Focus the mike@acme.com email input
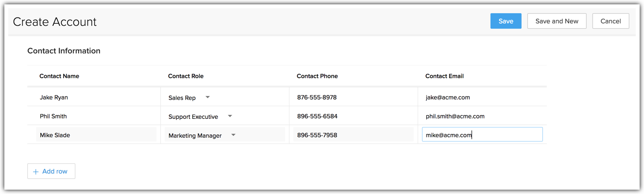The image size is (644, 194). (482, 135)
